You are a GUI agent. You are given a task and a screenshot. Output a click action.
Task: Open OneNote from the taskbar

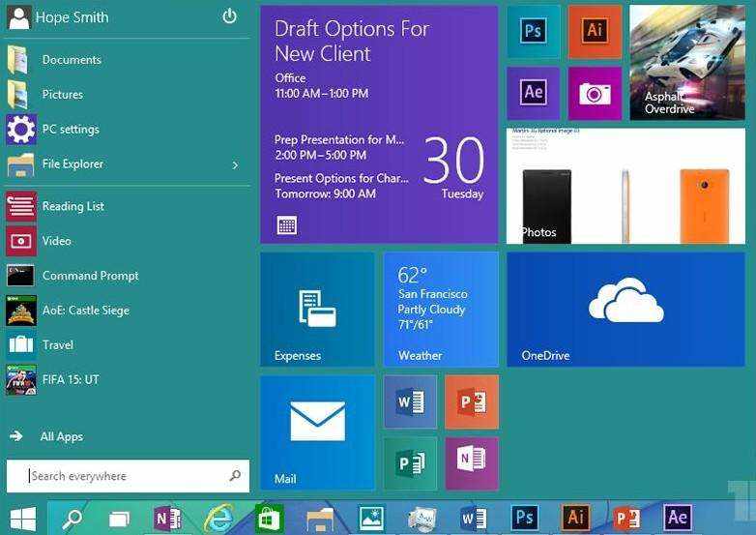click(x=167, y=519)
